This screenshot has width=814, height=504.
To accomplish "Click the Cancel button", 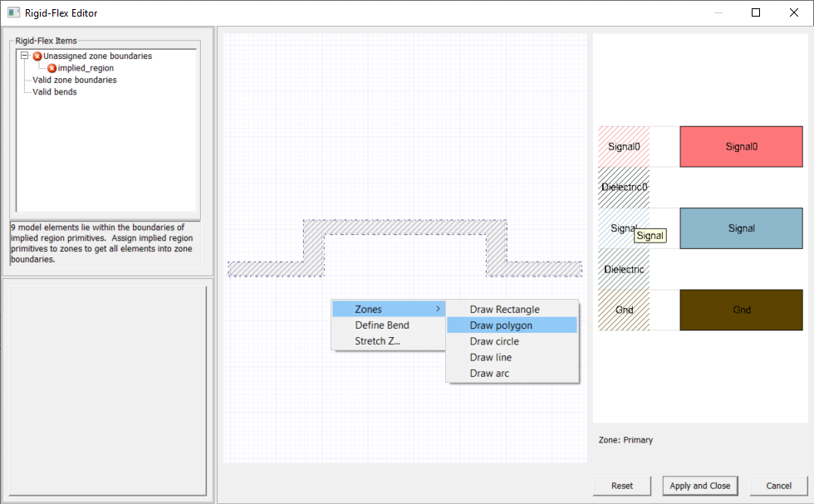I will coord(778,486).
